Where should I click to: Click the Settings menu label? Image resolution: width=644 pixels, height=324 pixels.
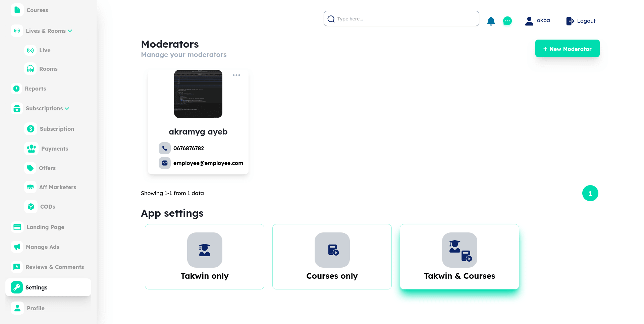click(x=37, y=287)
